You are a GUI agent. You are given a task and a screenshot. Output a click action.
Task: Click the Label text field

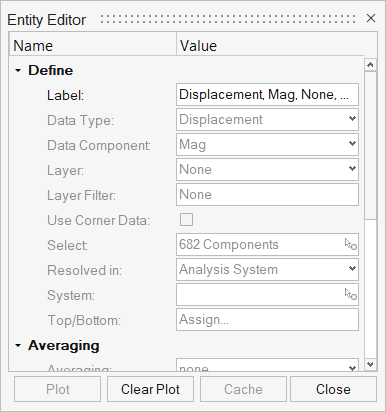267,95
